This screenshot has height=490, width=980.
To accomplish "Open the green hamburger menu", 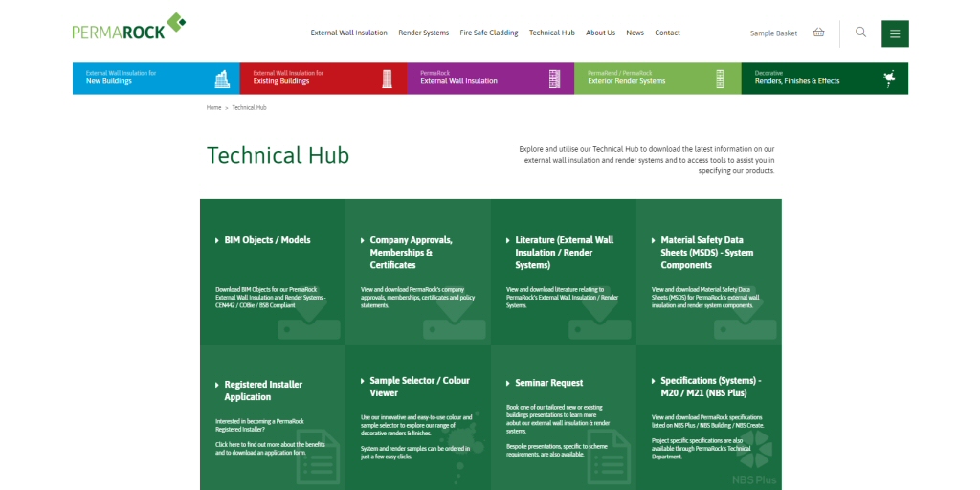I will pos(895,33).
